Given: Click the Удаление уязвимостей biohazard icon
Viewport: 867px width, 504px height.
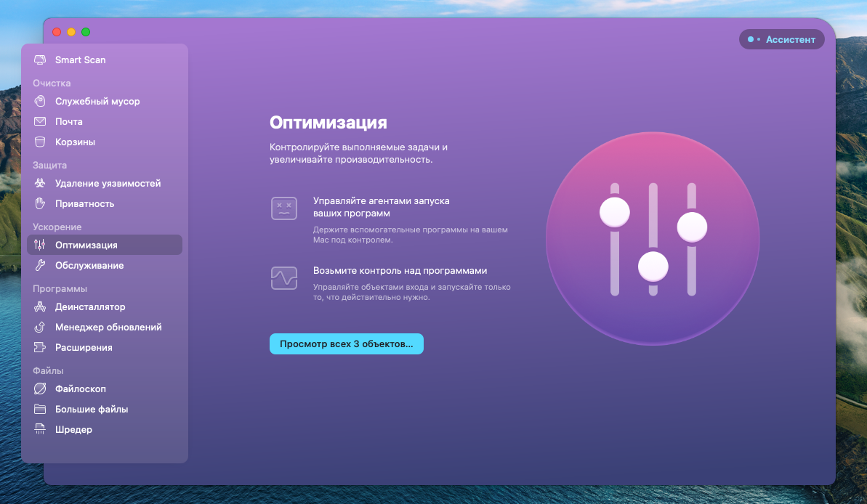Looking at the screenshot, I should pyautogui.click(x=40, y=184).
